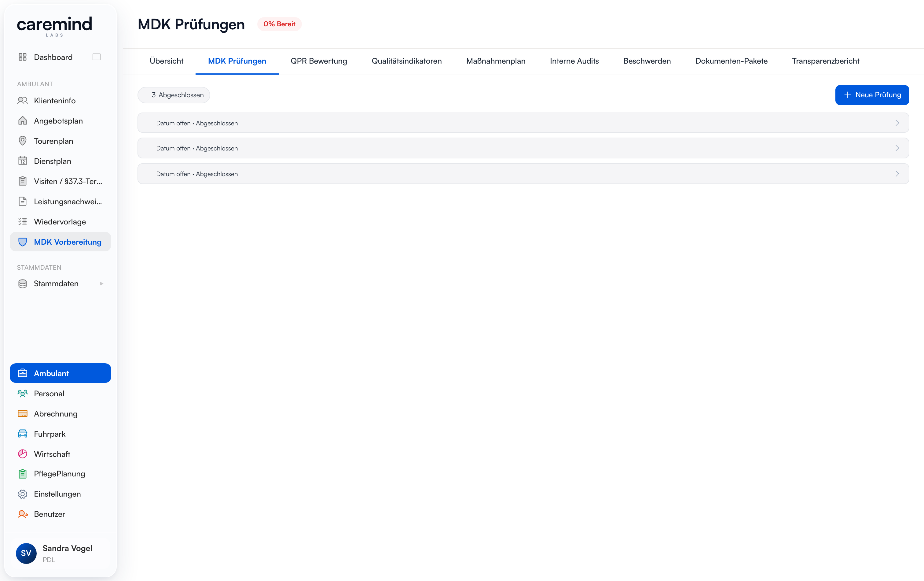The width and height of the screenshot is (924, 581).
Task: Open the second Datum offen Abgeschlossen row
Action: (x=523, y=148)
